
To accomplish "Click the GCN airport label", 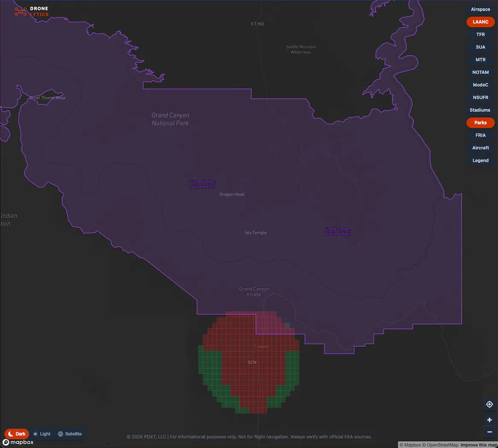I will click(x=252, y=362).
